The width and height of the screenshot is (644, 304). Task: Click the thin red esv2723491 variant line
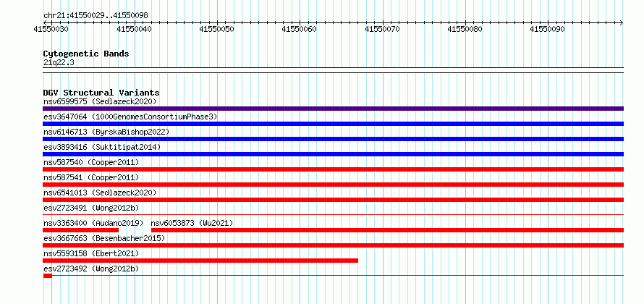point(333,214)
